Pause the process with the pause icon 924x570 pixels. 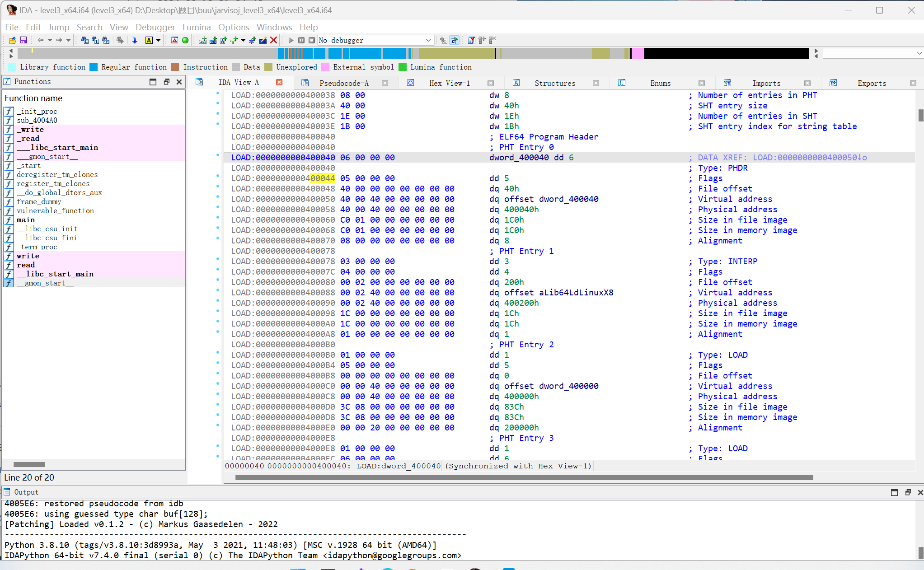[x=301, y=40]
